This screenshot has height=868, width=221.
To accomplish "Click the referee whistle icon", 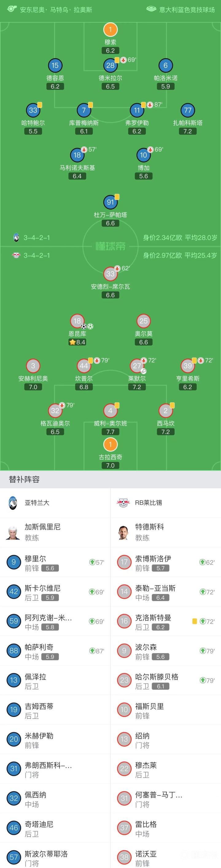I will click(x=12, y=9).
